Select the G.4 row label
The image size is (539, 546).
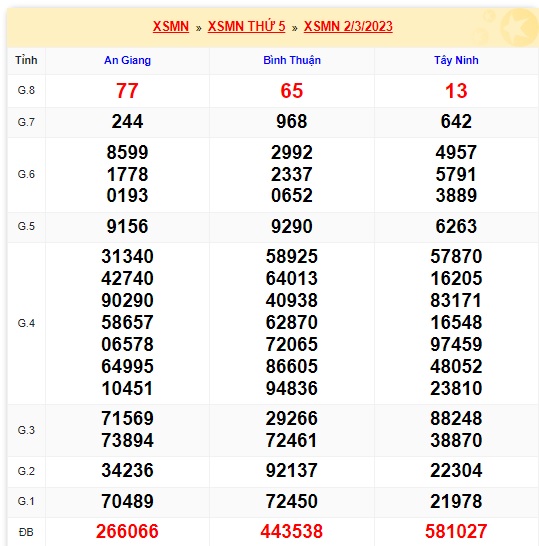26,323
